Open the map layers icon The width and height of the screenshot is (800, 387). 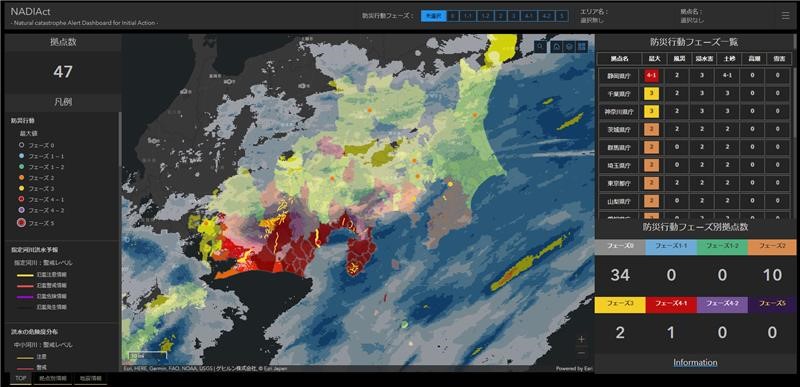pos(569,47)
